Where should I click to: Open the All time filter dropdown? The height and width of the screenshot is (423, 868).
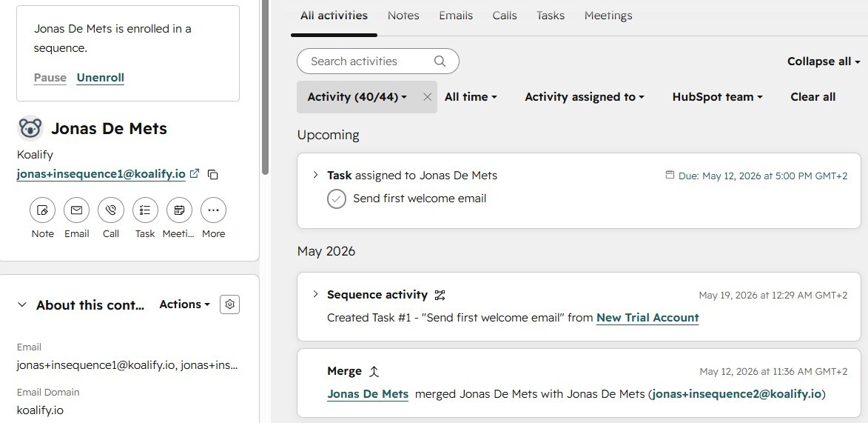[471, 97]
